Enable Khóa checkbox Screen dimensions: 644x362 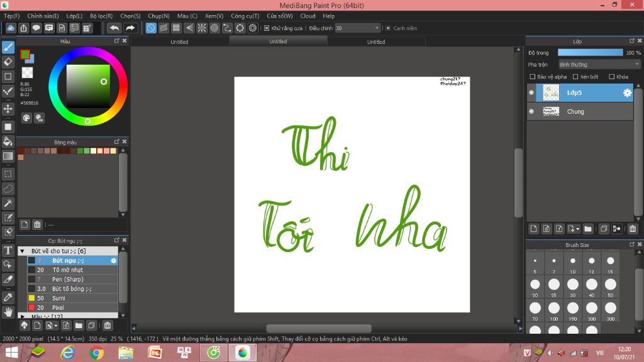tap(611, 77)
